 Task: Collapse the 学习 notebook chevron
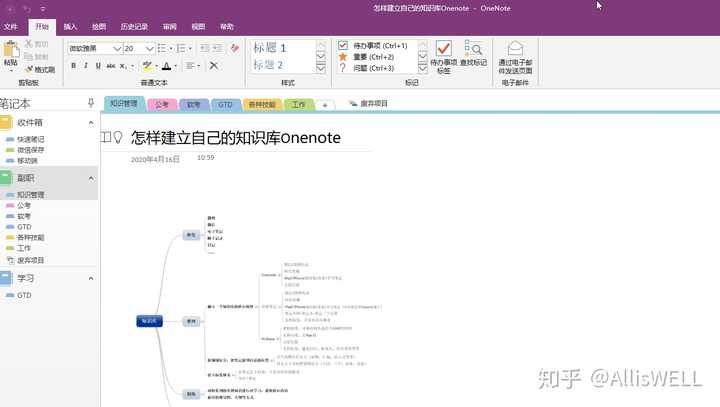[x=91, y=278]
